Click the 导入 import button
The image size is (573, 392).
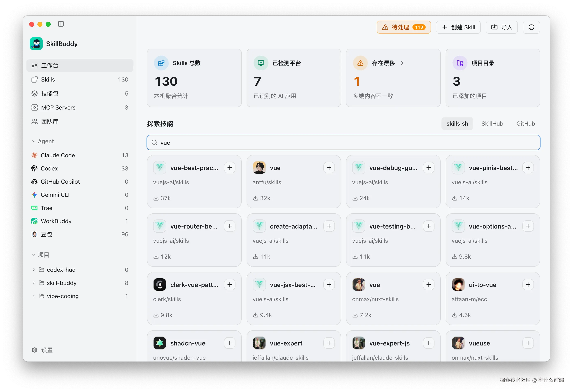[x=502, y=27]
